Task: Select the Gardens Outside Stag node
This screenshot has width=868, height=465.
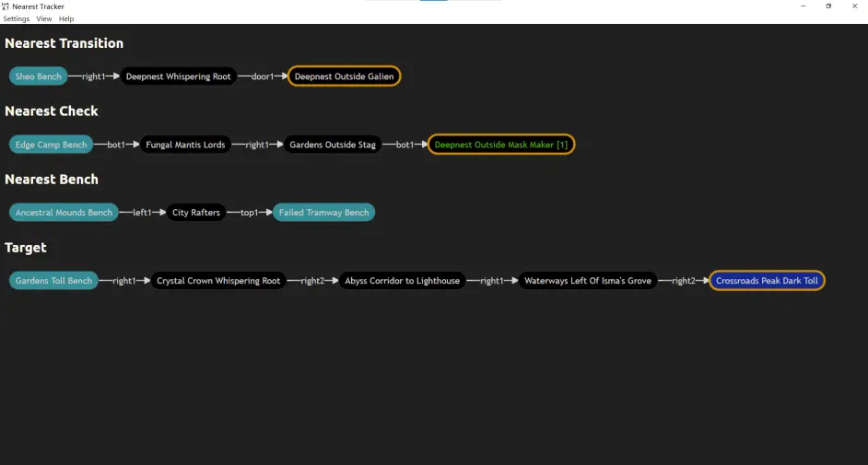Action: point(333,145)
